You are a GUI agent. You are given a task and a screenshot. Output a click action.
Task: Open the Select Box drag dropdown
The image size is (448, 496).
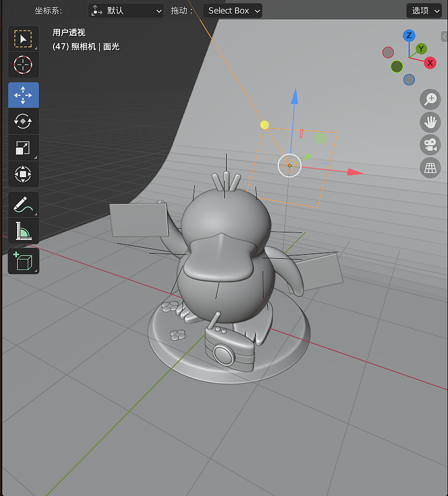pos(233,11)
